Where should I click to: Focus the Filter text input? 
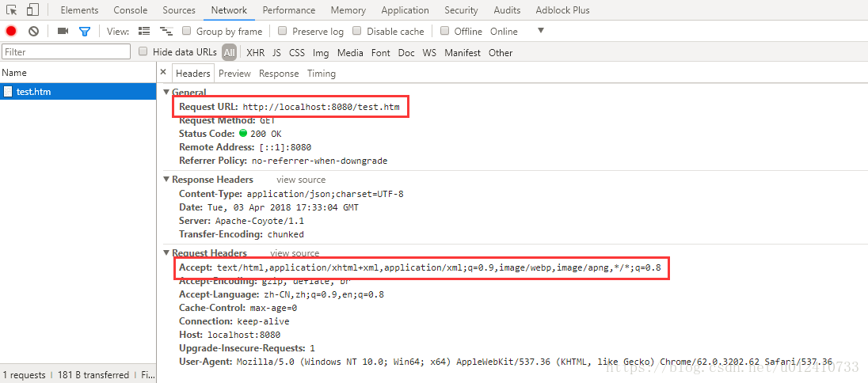(67, 52)
